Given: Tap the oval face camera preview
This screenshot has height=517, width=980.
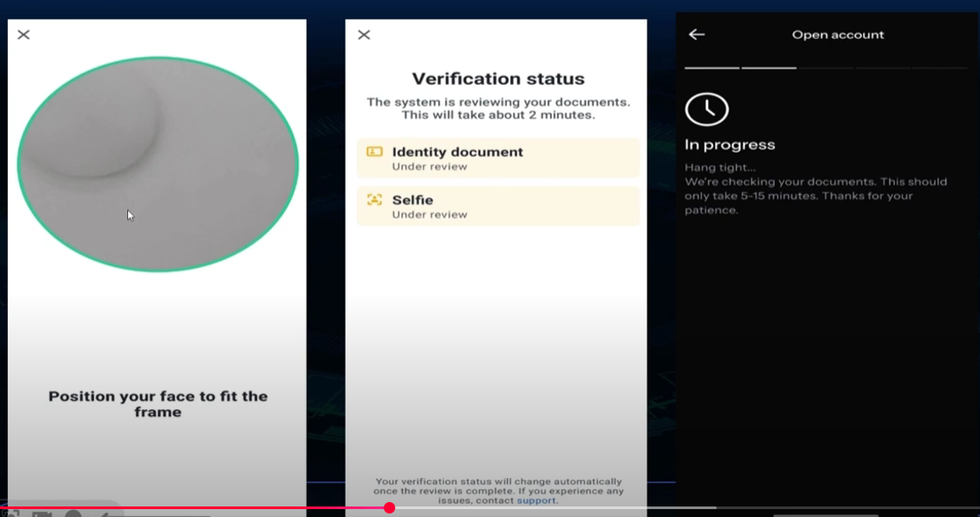Looking at the screenshot, I should 158,164.
